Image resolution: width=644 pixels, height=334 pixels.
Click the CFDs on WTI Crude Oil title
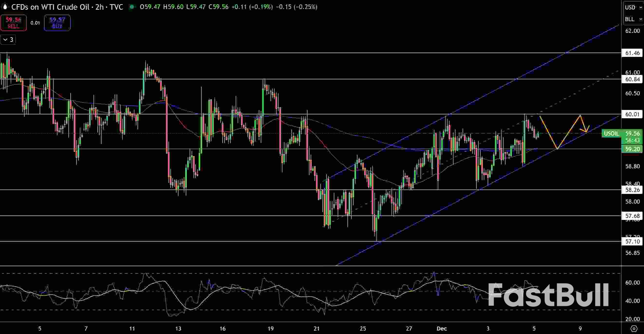[50, 7]
